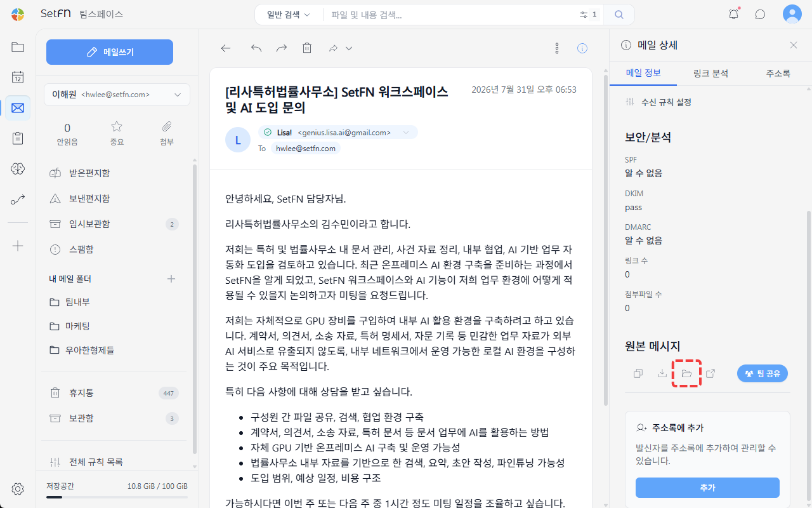The height and width of the screenshot is (508, 812).
Task: Delete this email with the trash icon
Action: [x=307, y=48]
